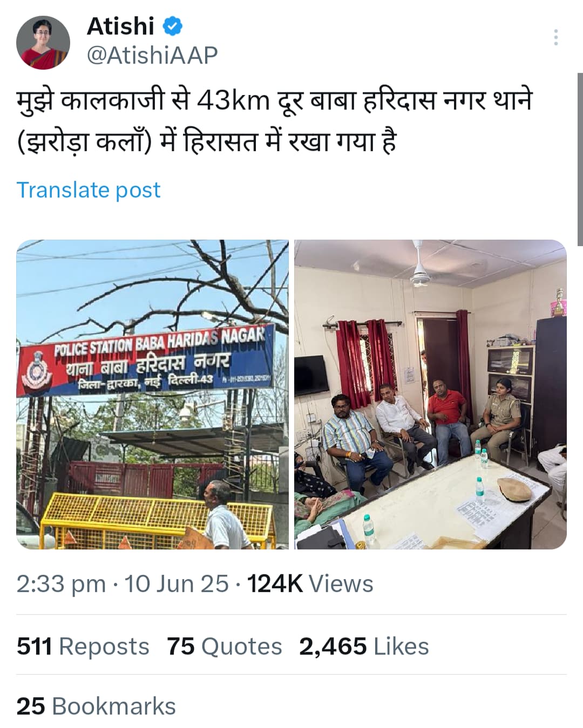This screenshot has width=583, height=728.
Task: Open the three-dot more options menu
Action: (556, 37)
